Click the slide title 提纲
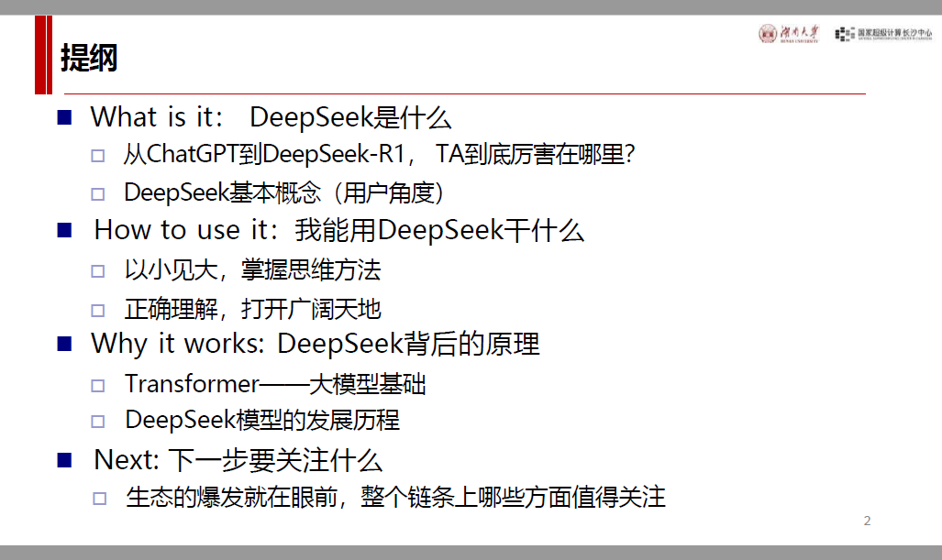Screen dimensions: 942x560 [88, 59]
